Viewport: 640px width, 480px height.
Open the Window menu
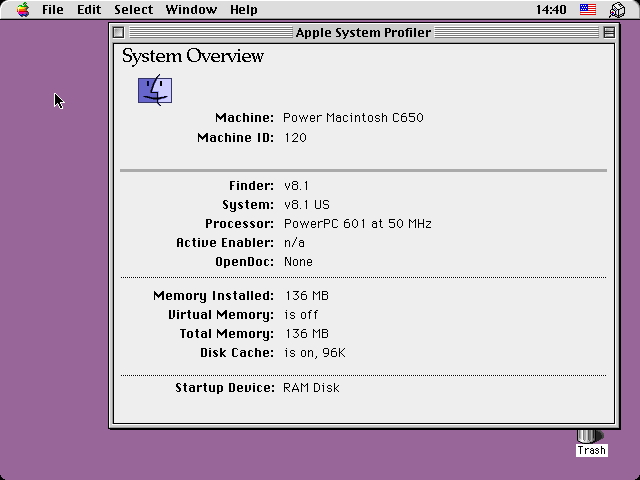click(x=191, y=9)
